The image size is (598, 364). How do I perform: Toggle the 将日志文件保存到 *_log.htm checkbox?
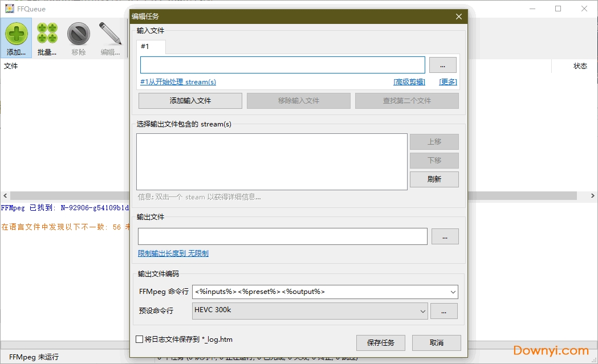(140, 340)
